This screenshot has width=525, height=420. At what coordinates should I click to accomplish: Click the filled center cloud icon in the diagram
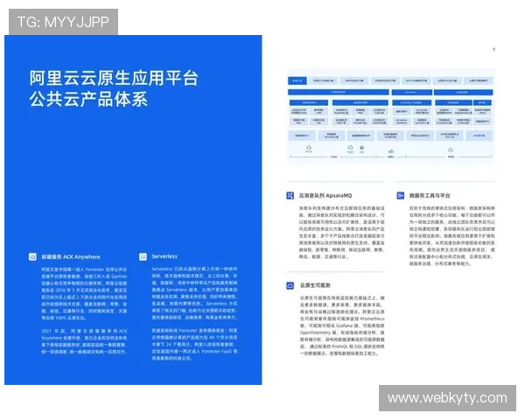tap(391, 151)
